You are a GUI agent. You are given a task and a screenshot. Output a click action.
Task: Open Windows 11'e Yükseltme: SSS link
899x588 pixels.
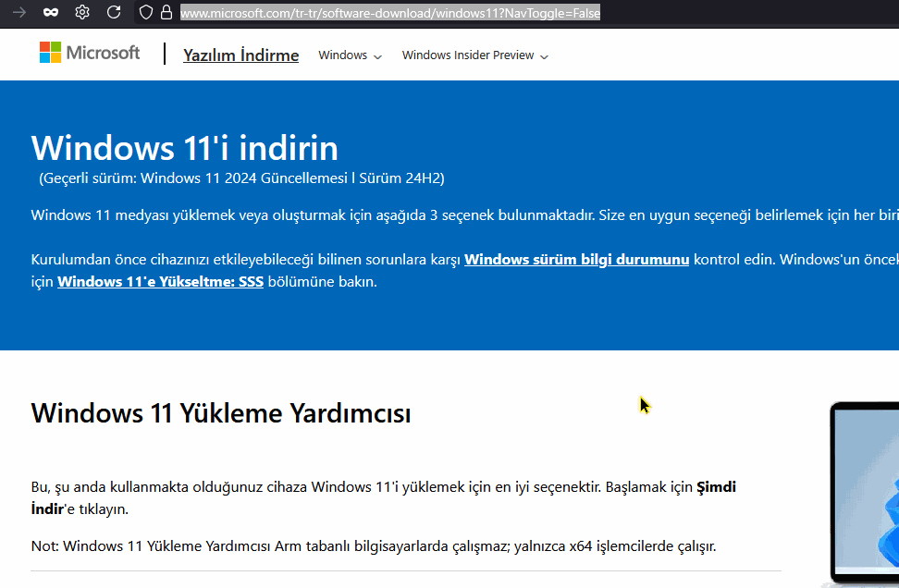(161, 282)
